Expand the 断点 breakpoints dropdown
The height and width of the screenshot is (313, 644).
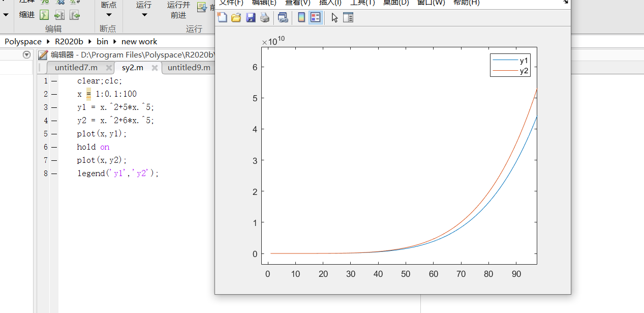[x=108, y=15]
